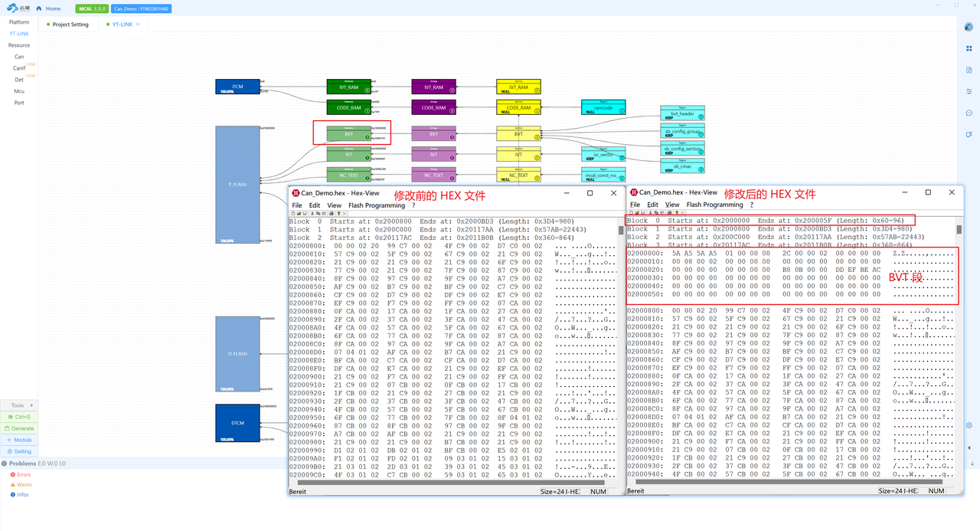This screenshot has width=980, height=531.
Task: Open Flash Programming menu in left Hex-View
Action: click(377, 205)
